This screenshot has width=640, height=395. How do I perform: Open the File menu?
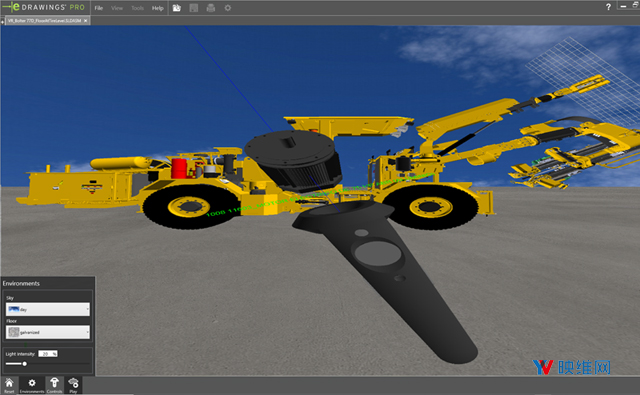pos(99,8)
